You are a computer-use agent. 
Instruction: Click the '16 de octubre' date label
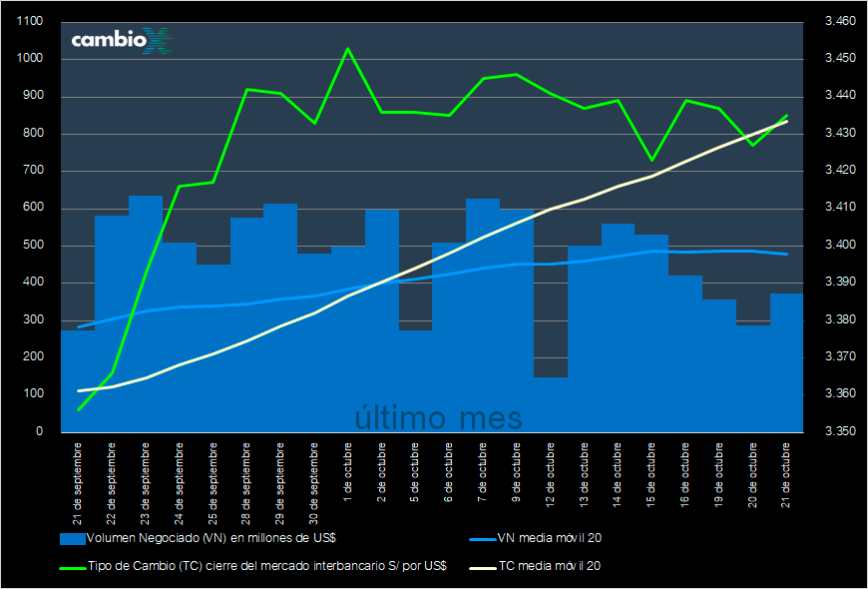[685, 475]
